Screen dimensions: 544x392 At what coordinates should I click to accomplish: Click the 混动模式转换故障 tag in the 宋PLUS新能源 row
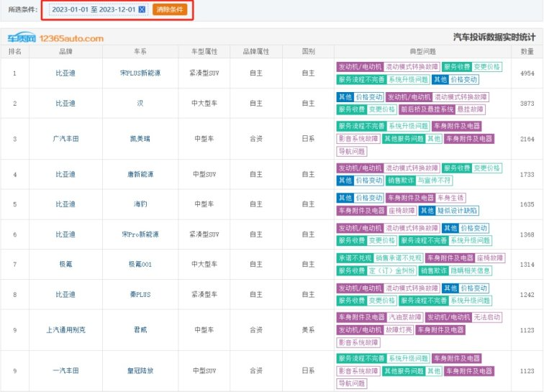point(412,67)
